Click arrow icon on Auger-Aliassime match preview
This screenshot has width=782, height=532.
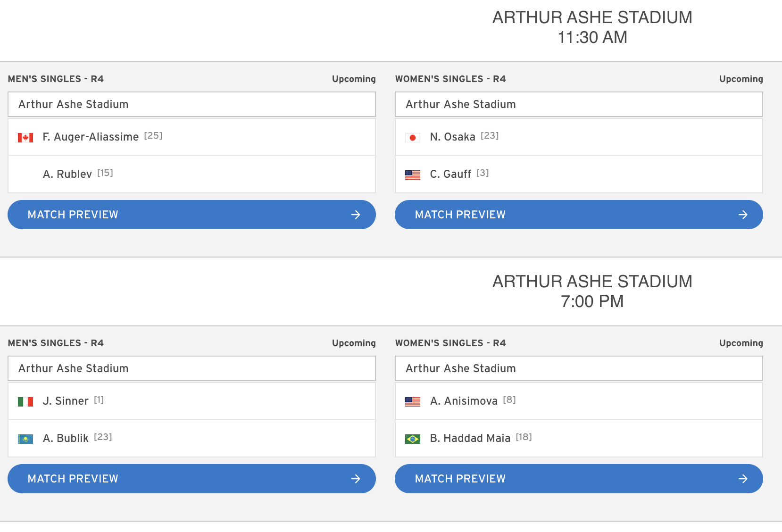point(356,215)
